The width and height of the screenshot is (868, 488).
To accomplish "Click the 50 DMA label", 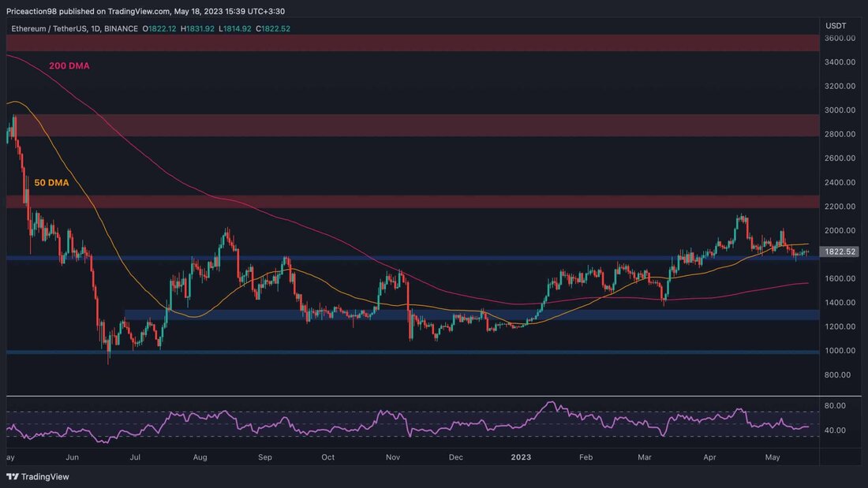I will pos(51,183).
